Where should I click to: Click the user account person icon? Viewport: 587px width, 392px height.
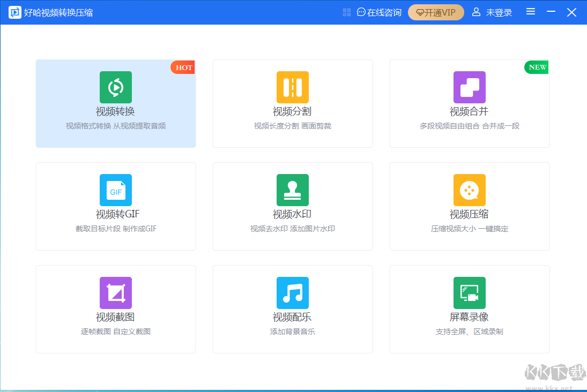pos(476,12)
